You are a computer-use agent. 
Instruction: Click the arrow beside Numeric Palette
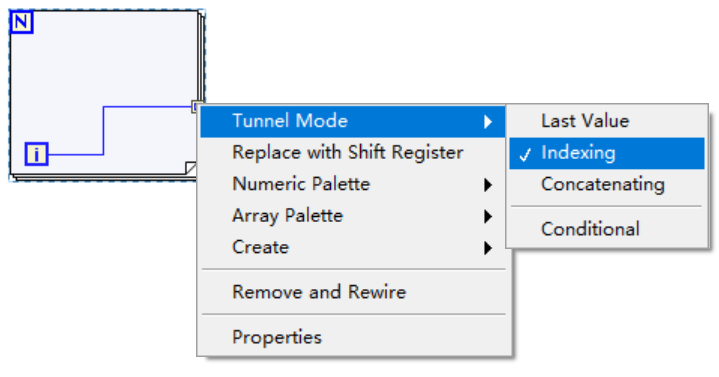(x=488, y=185)
